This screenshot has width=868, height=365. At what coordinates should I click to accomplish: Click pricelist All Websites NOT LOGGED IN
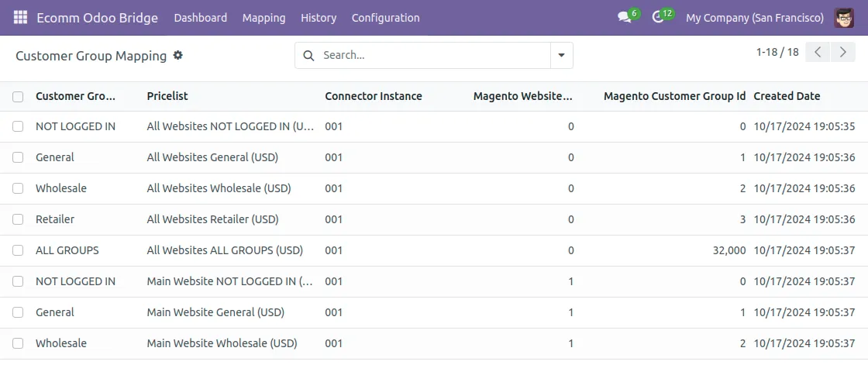(x=230, y=126)
